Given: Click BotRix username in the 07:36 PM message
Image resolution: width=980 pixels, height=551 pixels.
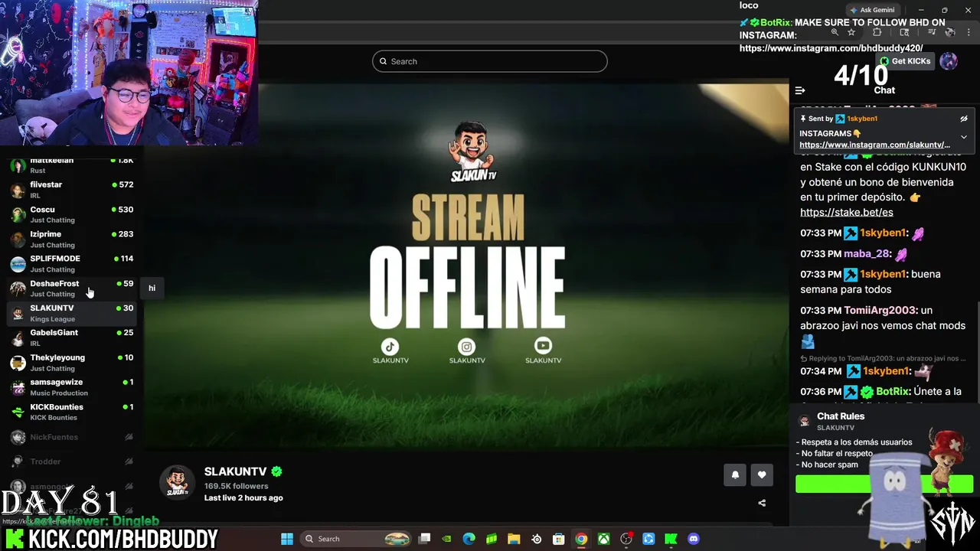Looking at the screenshot, I should pos(893,391).
